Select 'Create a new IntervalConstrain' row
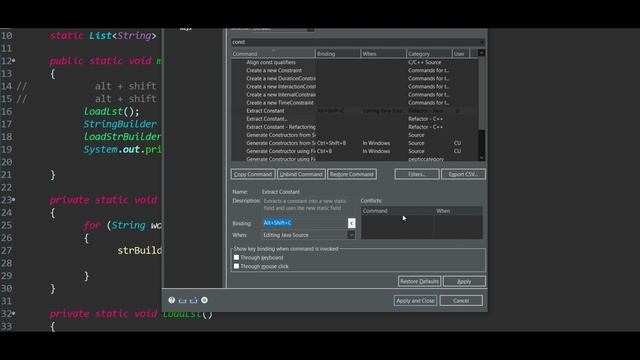 [354, 95]
